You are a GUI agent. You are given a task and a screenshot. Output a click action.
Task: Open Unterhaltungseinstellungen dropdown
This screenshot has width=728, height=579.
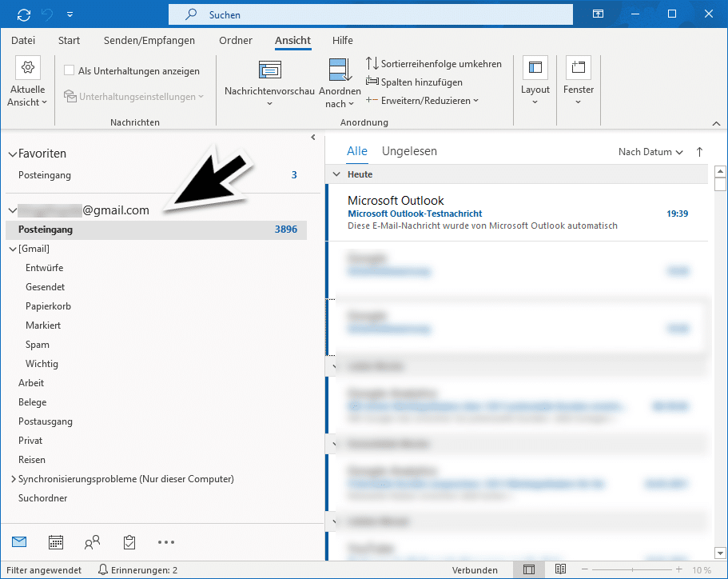(133, 97)
